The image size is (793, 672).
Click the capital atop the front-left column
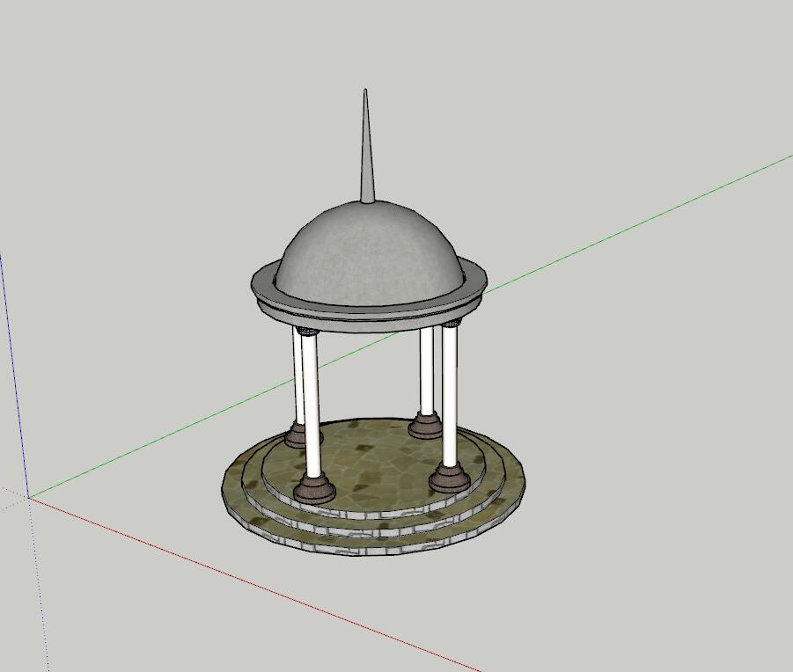point(307,332)
